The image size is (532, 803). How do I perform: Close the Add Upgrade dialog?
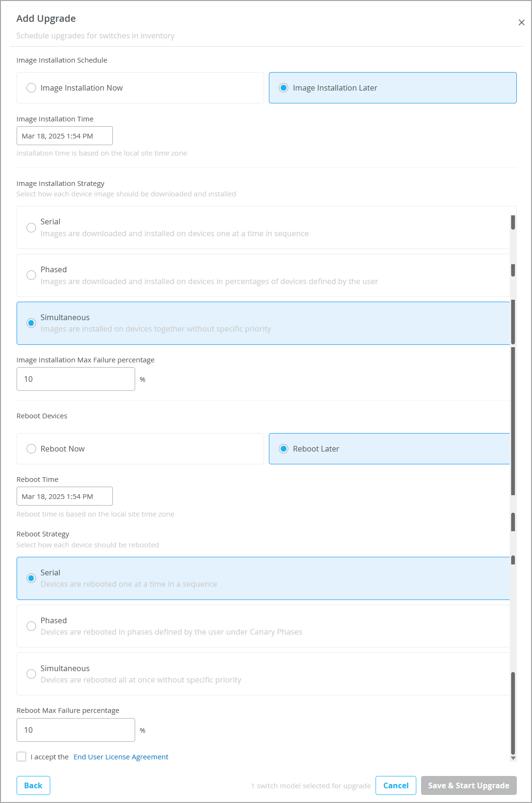[x=521, y=22]
